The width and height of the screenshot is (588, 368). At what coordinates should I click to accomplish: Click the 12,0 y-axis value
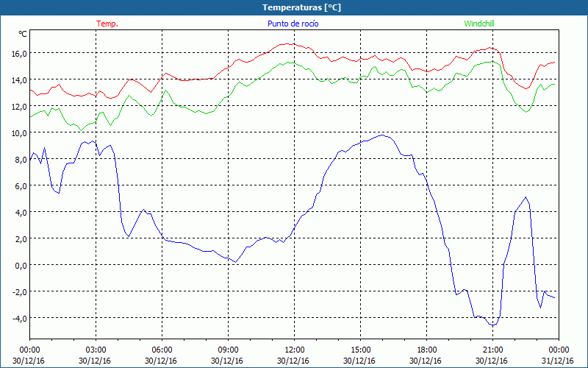(x=19, y=106)
